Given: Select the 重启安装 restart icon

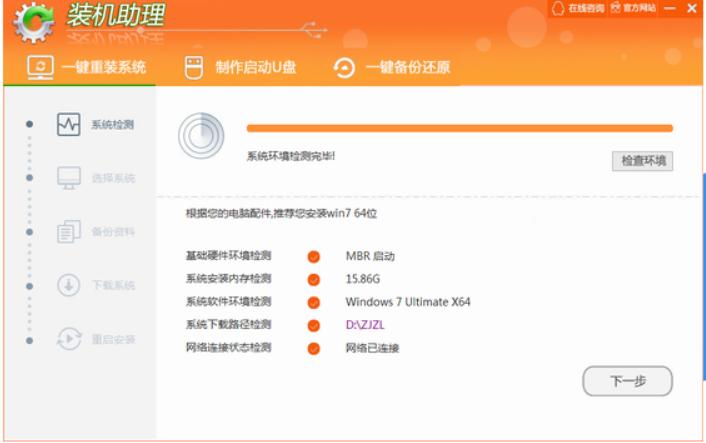Looking at the screenshot, I should click(69, 339).
